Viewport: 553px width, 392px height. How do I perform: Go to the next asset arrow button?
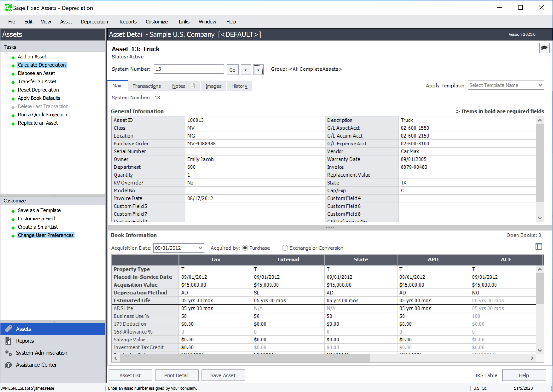click(258, 70)
